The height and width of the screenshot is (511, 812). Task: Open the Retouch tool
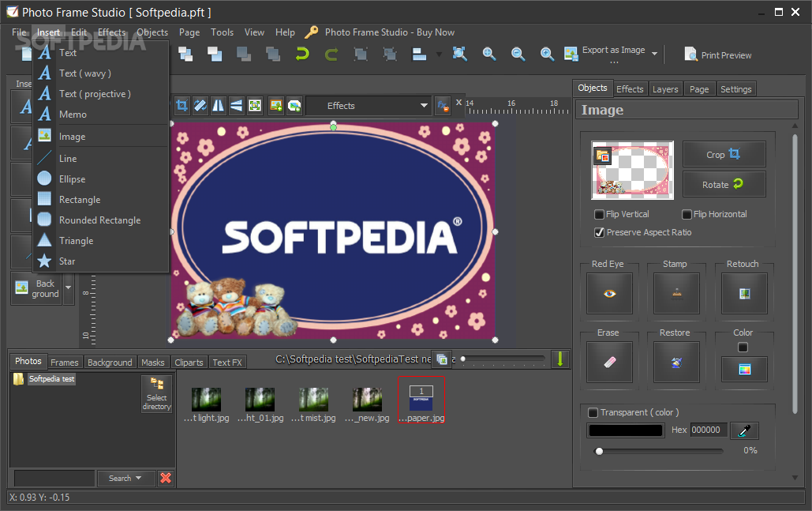pyautogui.click(x=744, y=294)
